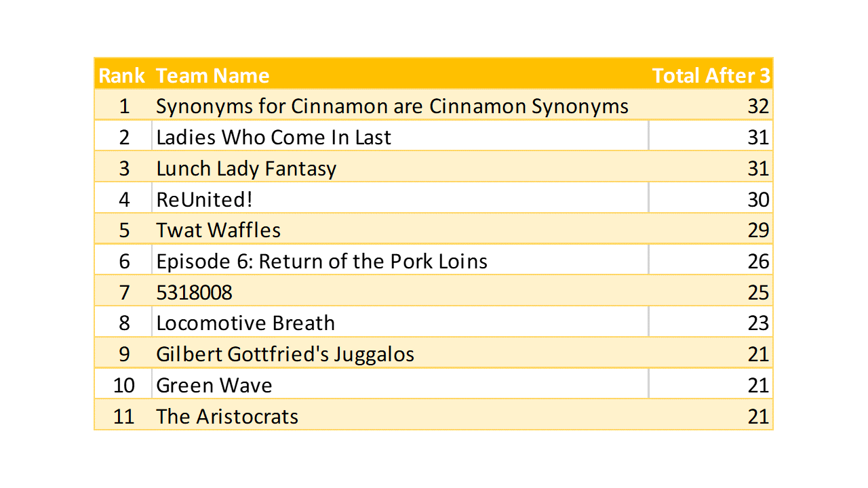Image resolution: width=868 pixels, height=488 pixels.
Task: Click the Rank column header
Action: coord(122,75)
